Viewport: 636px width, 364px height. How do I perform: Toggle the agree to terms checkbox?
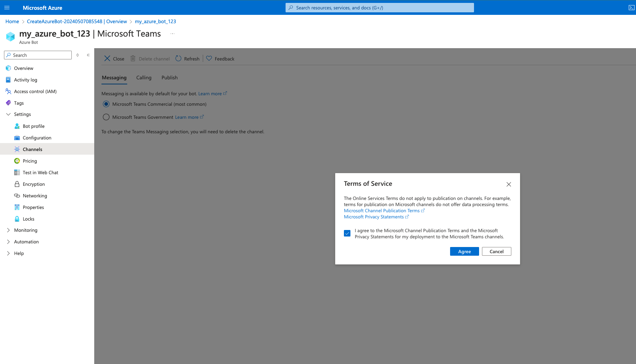pyautogui.click(x=347, y=233)
